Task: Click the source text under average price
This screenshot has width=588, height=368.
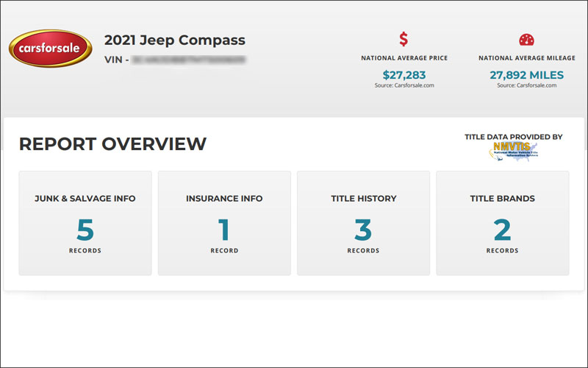Action: [404, 85]
